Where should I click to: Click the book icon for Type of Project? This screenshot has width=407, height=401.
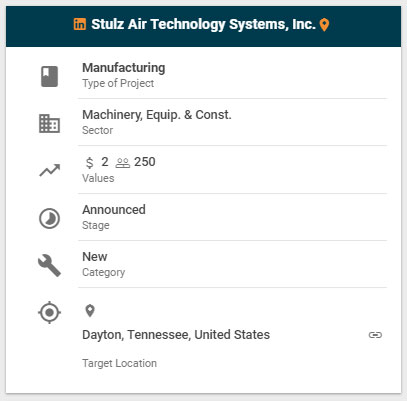pos(49,76)
